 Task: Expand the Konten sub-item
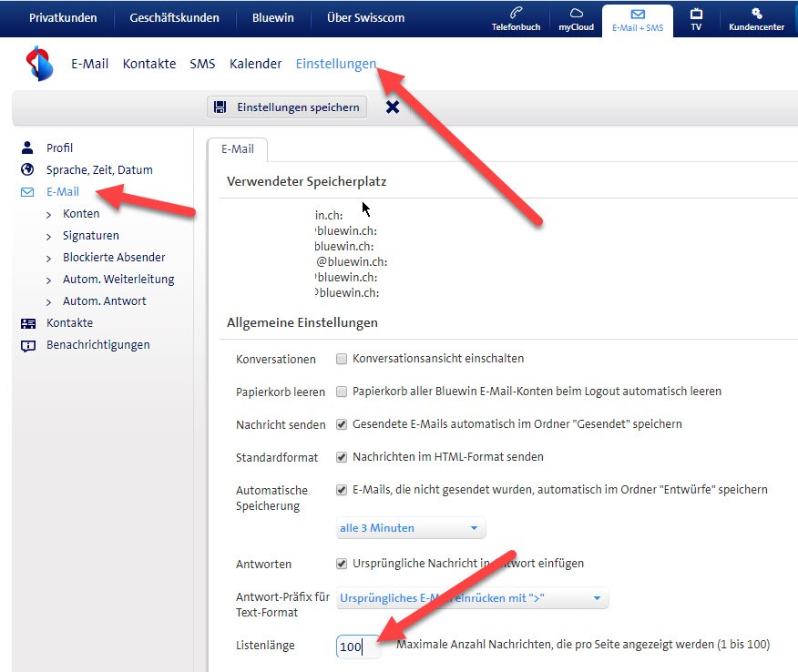point(81,213)
